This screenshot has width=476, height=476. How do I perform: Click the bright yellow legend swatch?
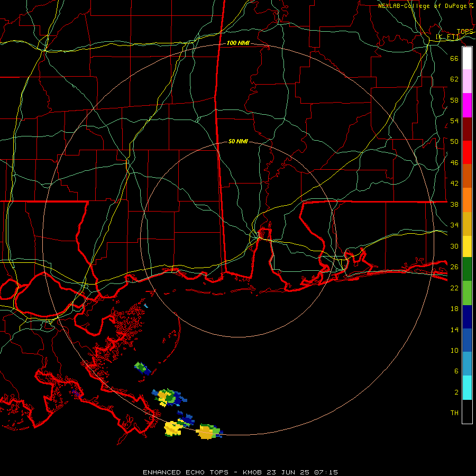(x=467, y=246)
